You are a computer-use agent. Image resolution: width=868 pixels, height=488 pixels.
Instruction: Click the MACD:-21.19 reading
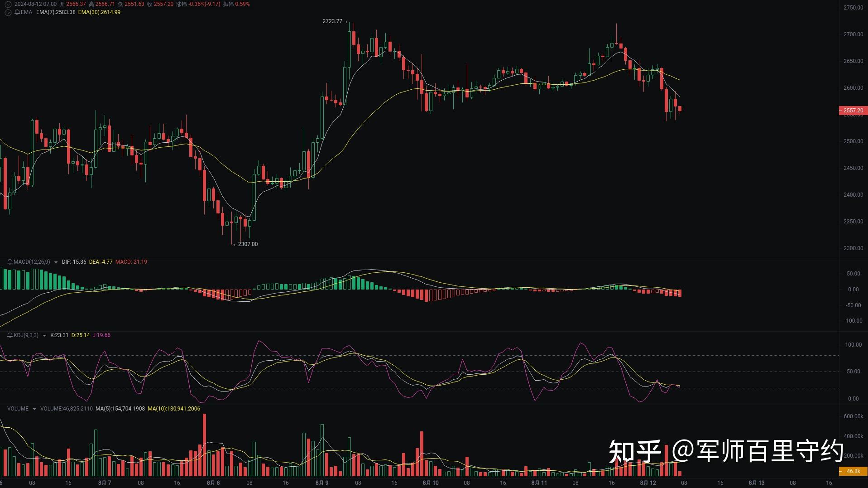click(x=131, y=262)
